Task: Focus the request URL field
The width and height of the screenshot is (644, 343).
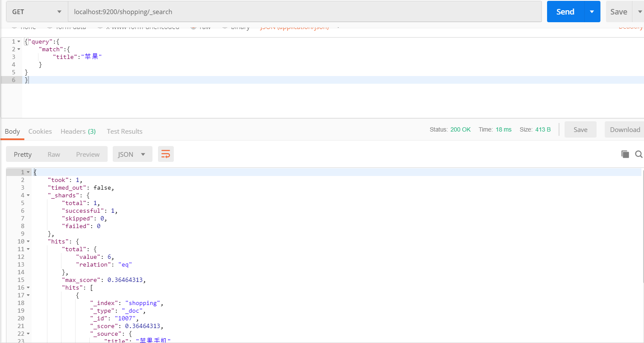Action: [x=305, y=12]
